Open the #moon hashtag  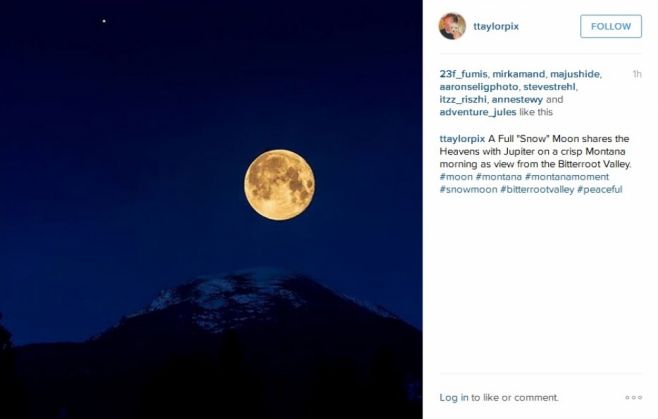[x=456, y=177]
